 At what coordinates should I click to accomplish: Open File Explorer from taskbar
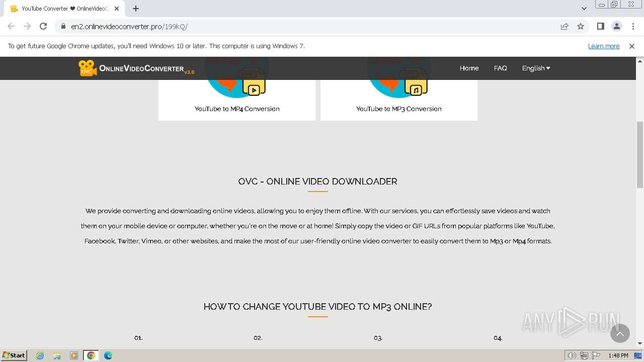57,355
